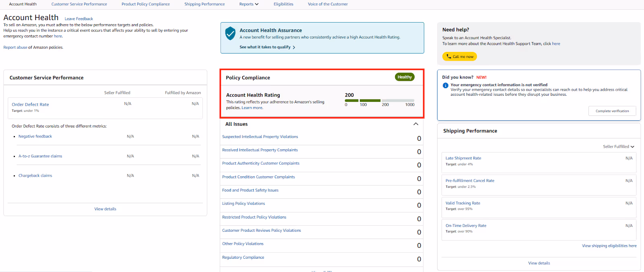Click 'See what it takes to qualify' link

coord(265,47)
